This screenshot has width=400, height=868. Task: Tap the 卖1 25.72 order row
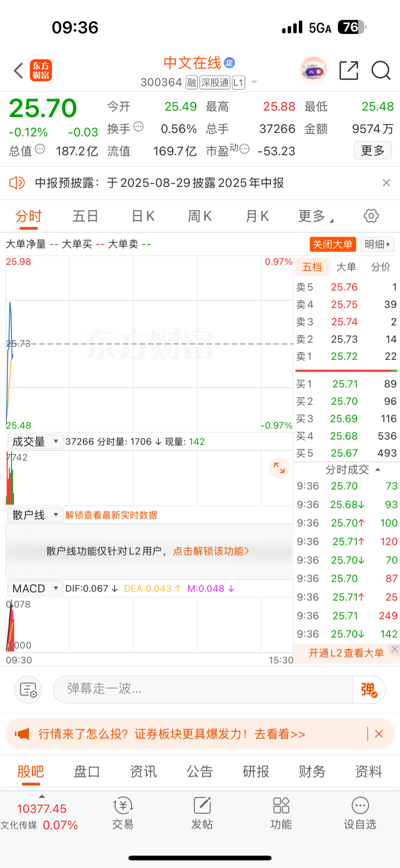click(x=346, y=357)
